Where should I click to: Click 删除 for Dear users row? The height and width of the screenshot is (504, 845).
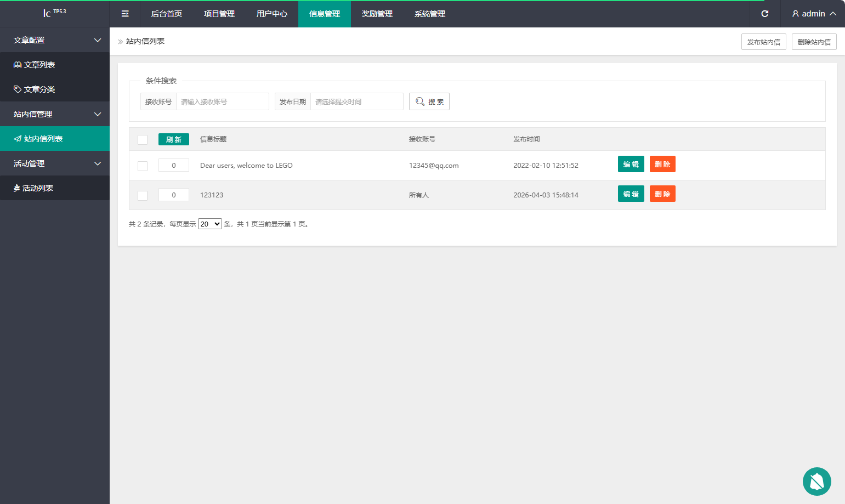[662, 164]
